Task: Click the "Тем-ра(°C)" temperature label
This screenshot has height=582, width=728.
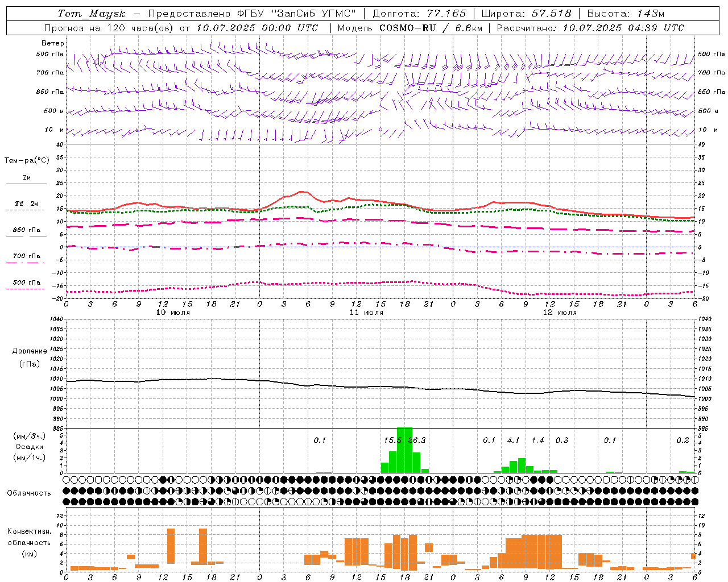Action: click(27, 161)
